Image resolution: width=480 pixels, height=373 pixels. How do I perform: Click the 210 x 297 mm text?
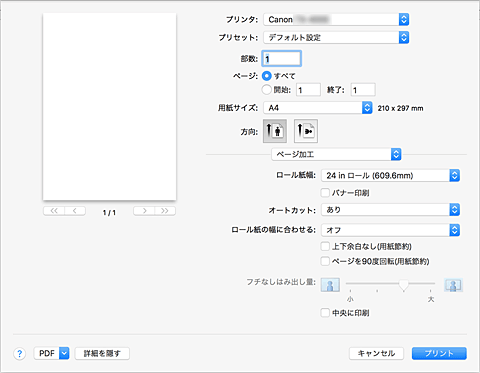point(400,108)
